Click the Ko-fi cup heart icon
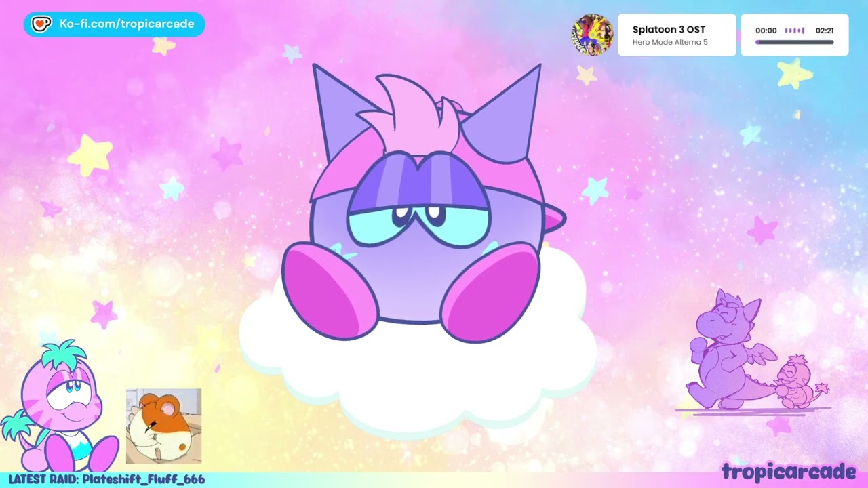The height and width of the screenshot is (488, 868). click(x=41, y=24)
